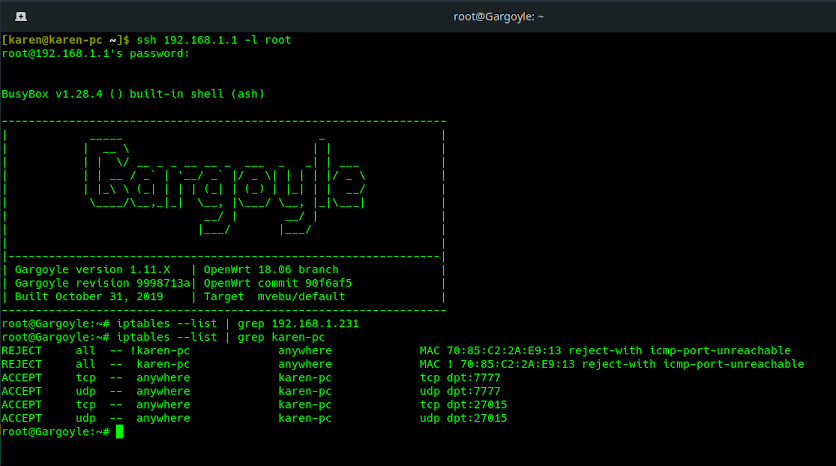Click the 'Gargoyle version 1.11.X' text

[x=92, y=269]
